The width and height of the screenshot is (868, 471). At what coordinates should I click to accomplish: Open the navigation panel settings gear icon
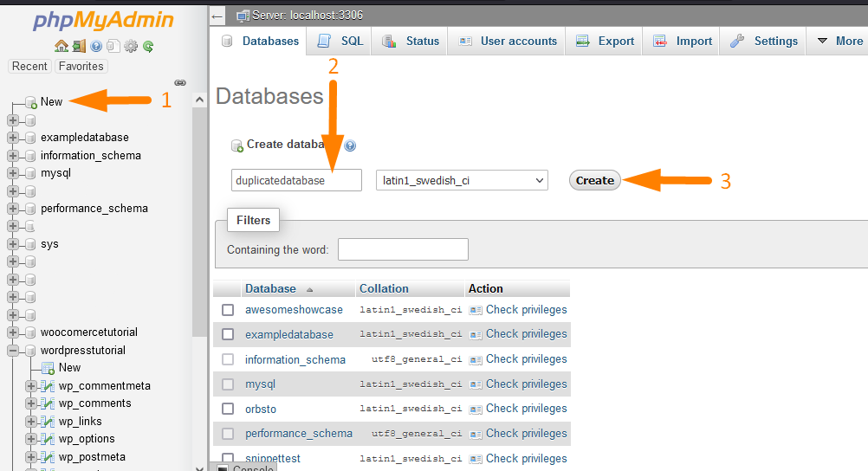[131, 47]
